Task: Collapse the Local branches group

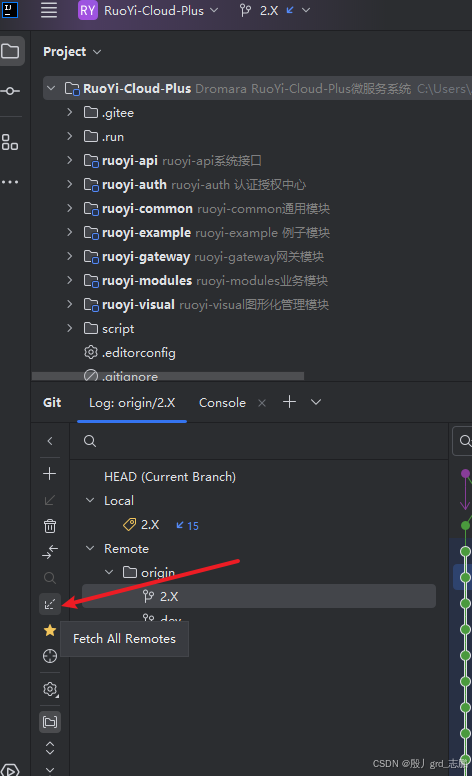Action: point(90,500)
